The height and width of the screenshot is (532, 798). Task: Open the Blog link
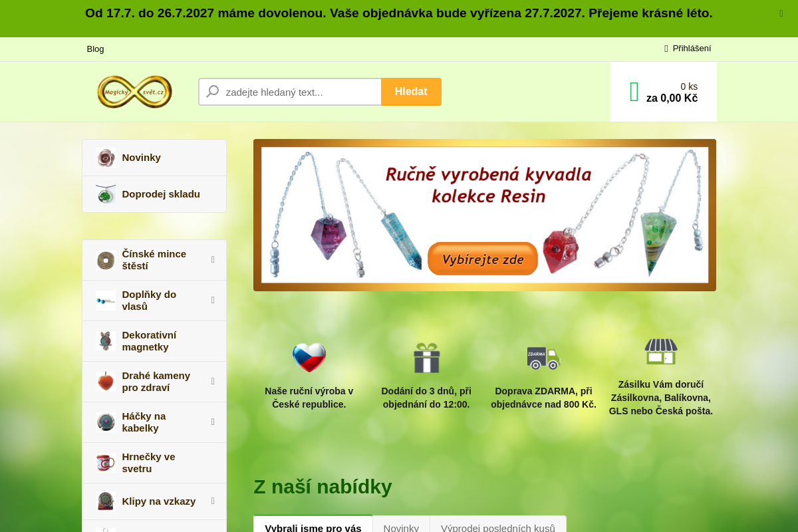click(x=96, y=49)
